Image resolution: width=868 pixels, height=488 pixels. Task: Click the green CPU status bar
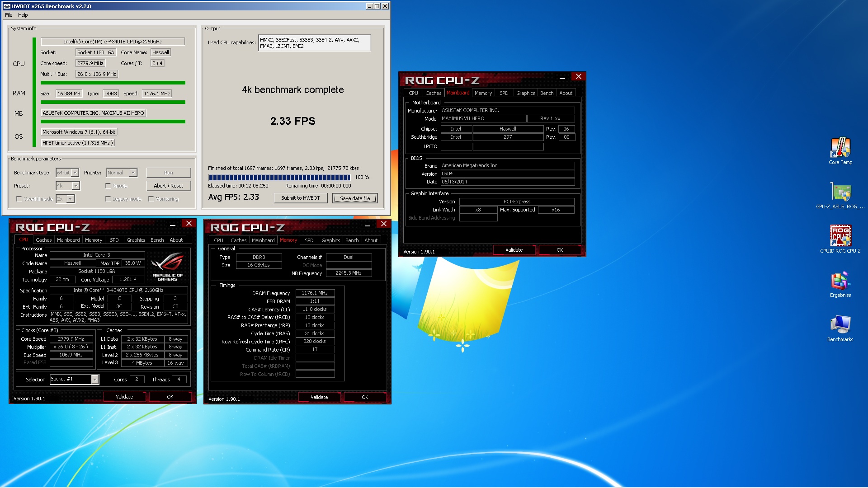click(113, 83)
